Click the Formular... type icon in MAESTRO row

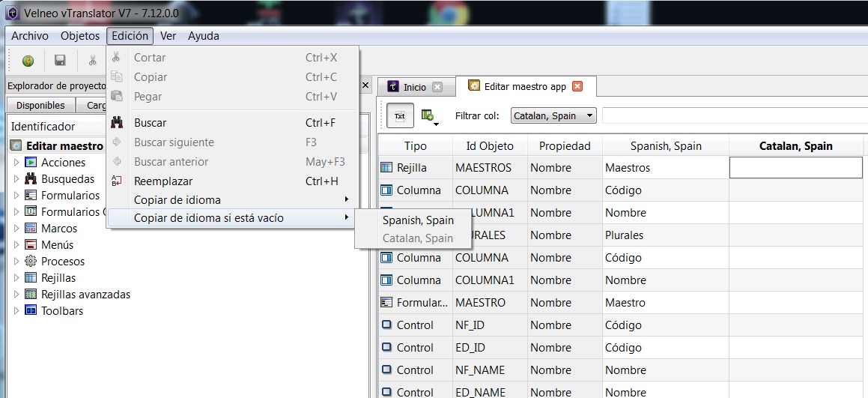pos(386,303)
